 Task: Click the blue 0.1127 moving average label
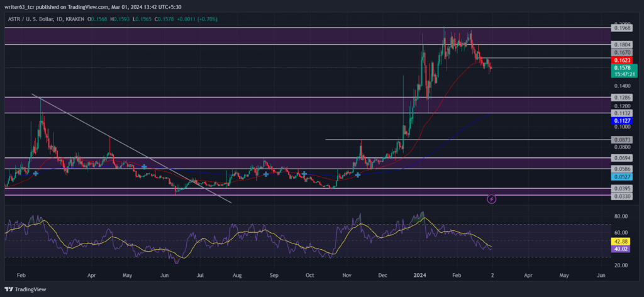(621, 121)
